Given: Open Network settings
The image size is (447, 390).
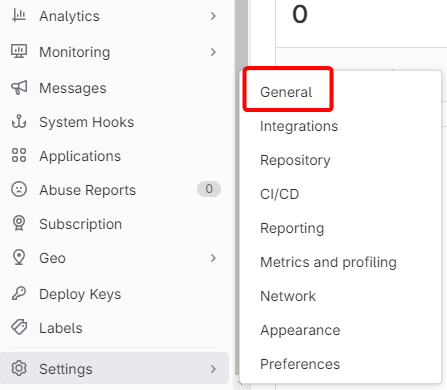Looking at the screenshot, I should 288,296.
